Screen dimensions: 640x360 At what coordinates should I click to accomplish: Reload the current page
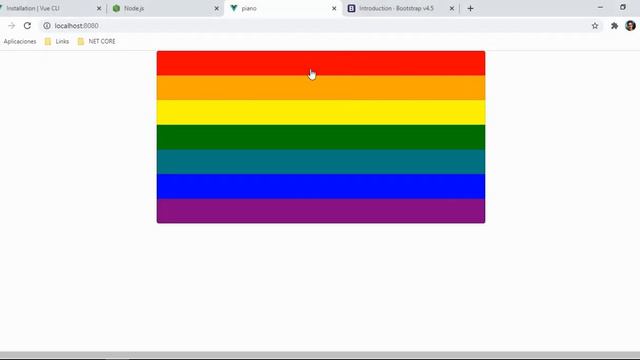click(27, 26)
